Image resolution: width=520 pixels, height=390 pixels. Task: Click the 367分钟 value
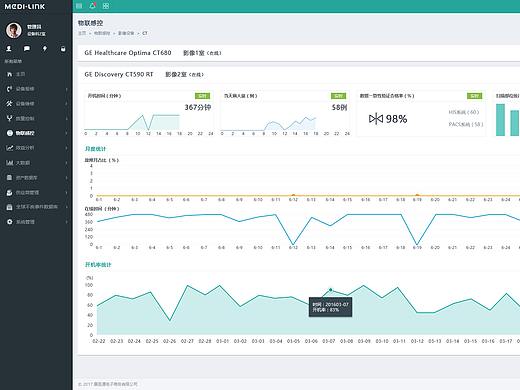[198, 107]
